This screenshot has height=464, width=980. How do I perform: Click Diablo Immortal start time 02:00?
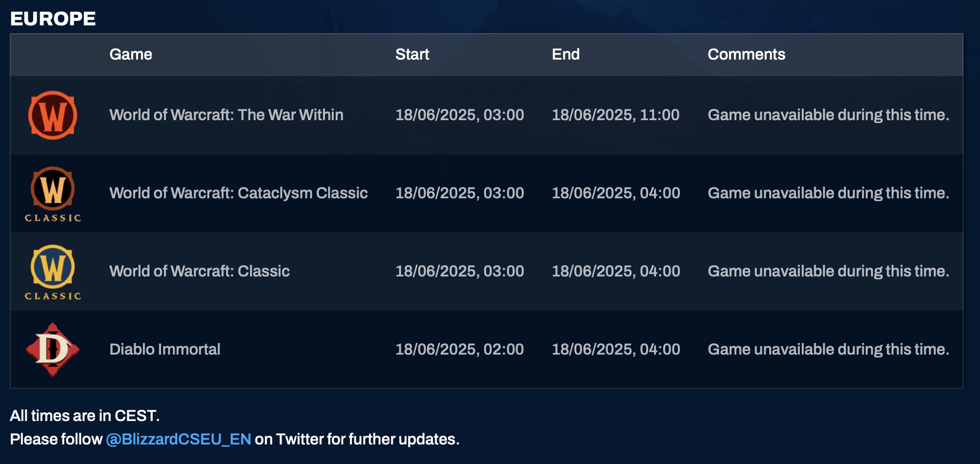[460, 349]
